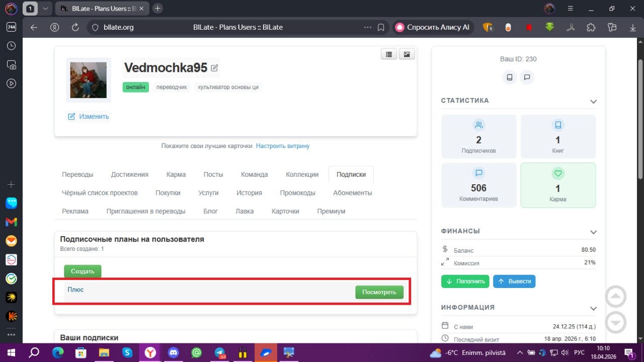The width and height of the screenshot is (644, 362).
Task: Switch profile to list view icon
Action: (x=389, y=54)
